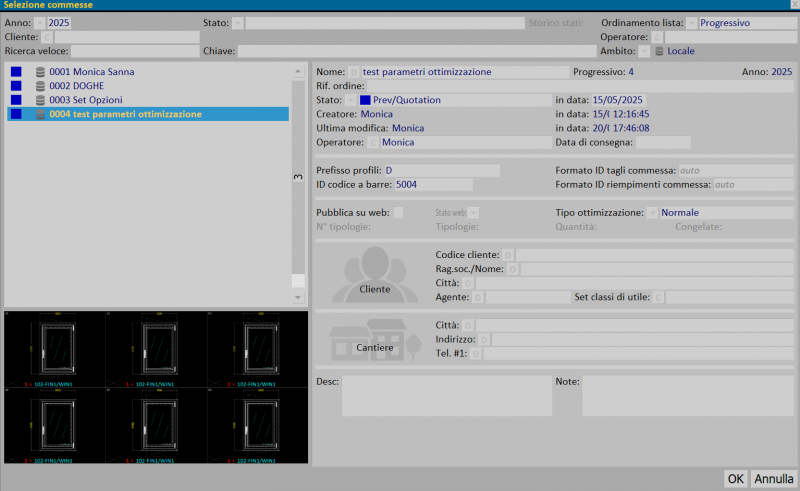Image resolution: width=800 pixels, height=491 pixels.
Task: Click the top-middle window preview thumbnail
Action: point(157,349)
